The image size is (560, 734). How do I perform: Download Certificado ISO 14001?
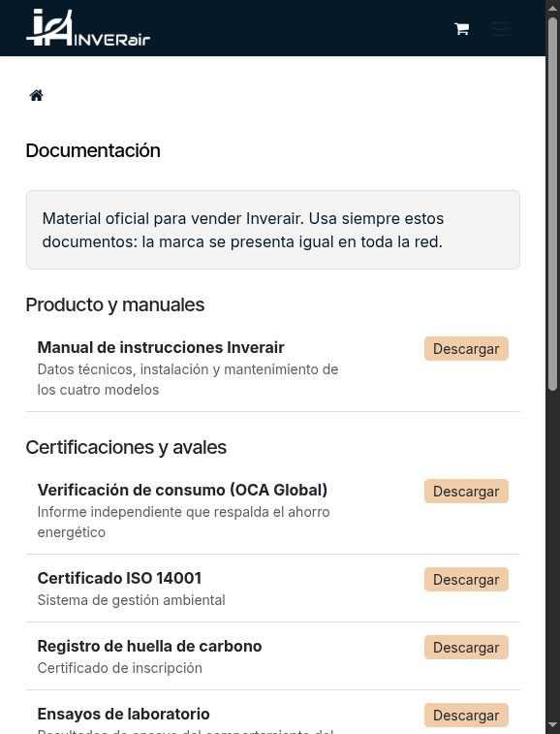466,580
